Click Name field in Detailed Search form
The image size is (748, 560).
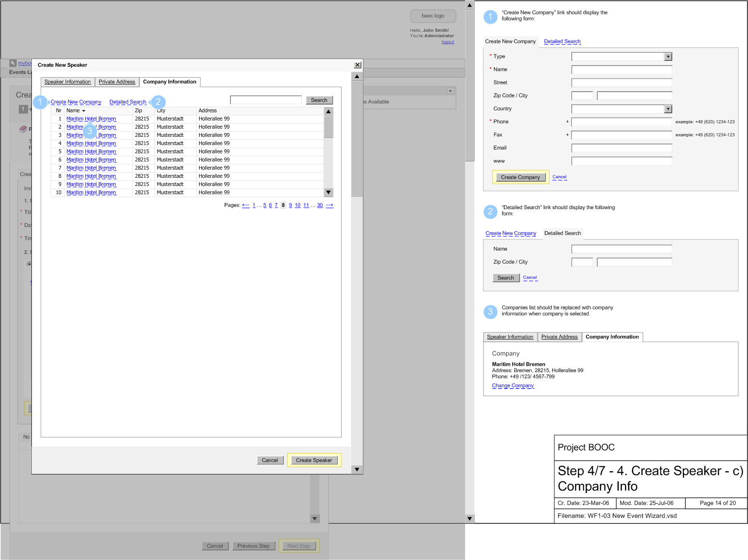point(622,249)
